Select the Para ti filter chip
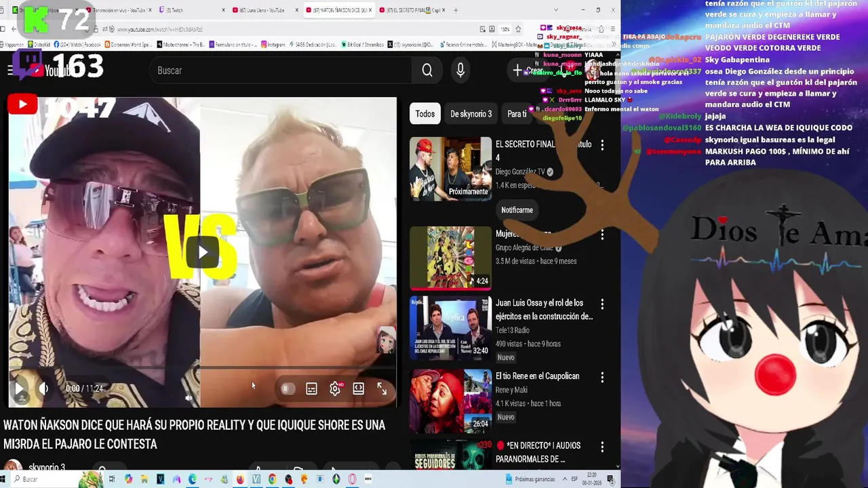The width and height of the screenshot is (868, 488). click(517, 114)
